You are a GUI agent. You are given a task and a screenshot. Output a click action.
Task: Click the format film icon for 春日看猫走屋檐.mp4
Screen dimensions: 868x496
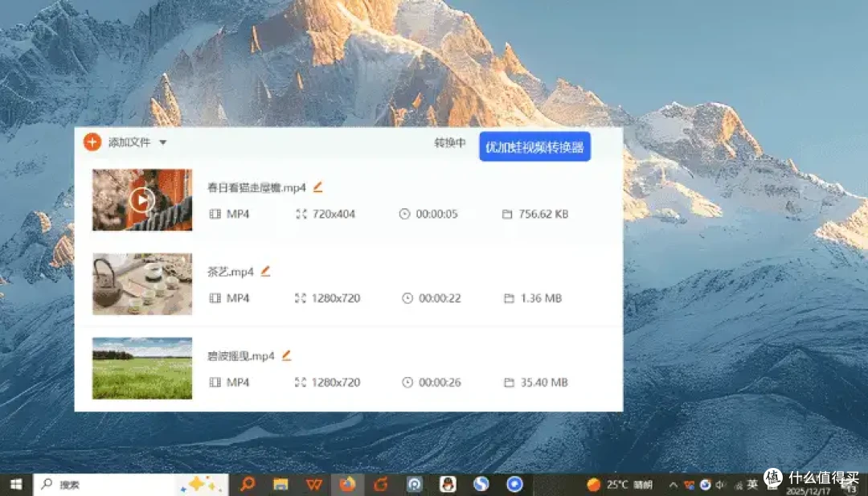(x=215, y=214)
